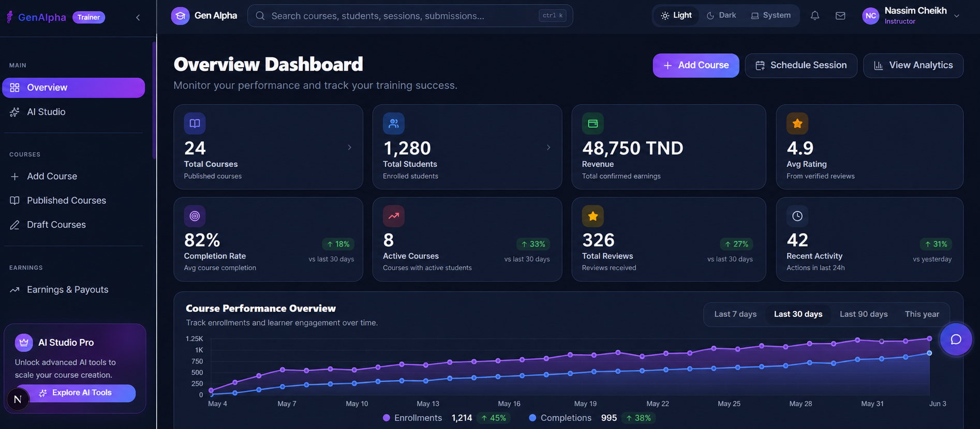Click the Jun 3 enrollments data point
The height and width of the screenshot is (429, 980).
(x=929, y=339)
